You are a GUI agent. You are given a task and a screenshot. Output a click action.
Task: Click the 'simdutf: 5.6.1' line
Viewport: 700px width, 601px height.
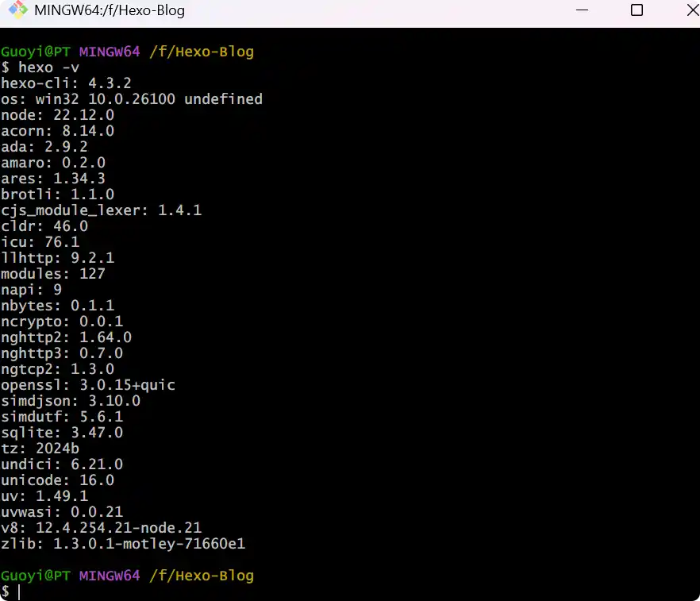[x=62, y=416]
